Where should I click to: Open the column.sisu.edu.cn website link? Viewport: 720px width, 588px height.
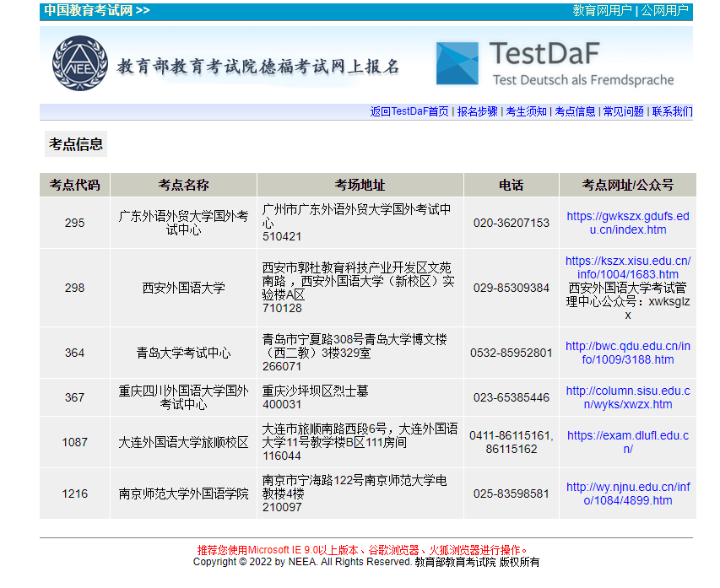[628, 397]
